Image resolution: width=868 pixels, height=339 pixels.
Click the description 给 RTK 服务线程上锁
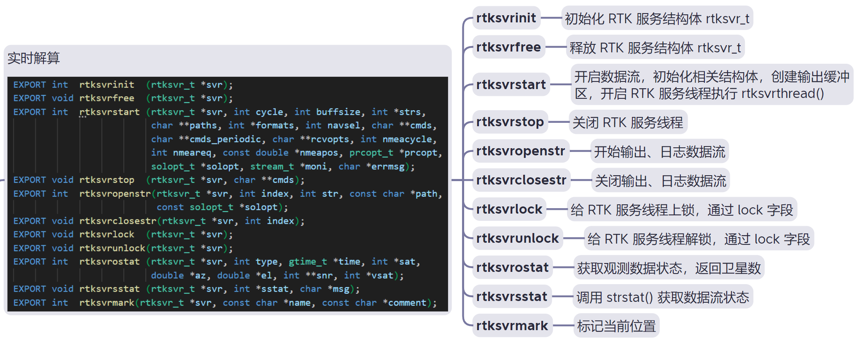682,209
